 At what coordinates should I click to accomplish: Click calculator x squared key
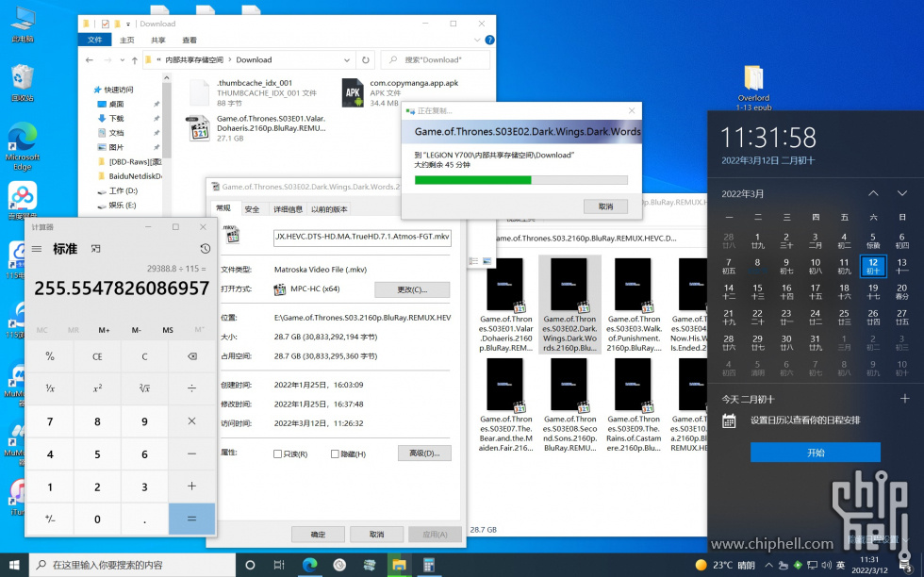coord(97,388)
